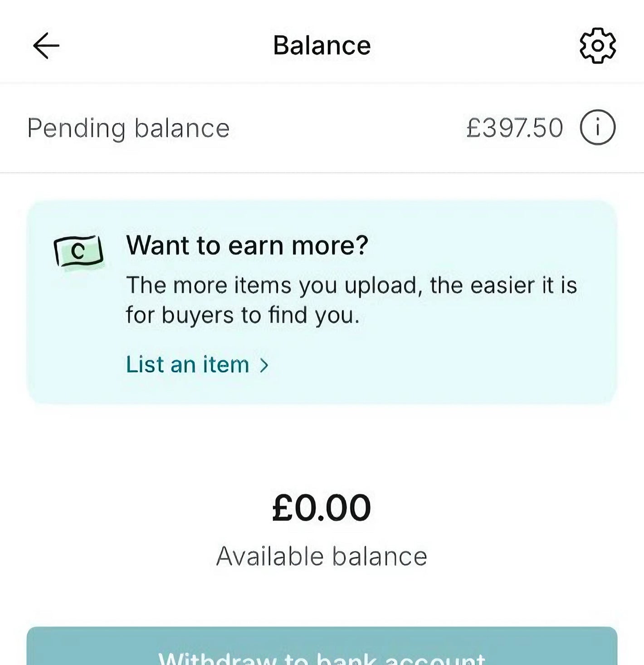Click the word 'Pending' in the balance row

[76, 128]
